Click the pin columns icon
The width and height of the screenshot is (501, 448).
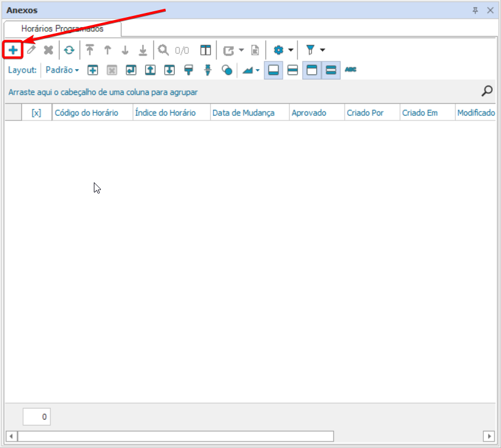tap(208, 70)
